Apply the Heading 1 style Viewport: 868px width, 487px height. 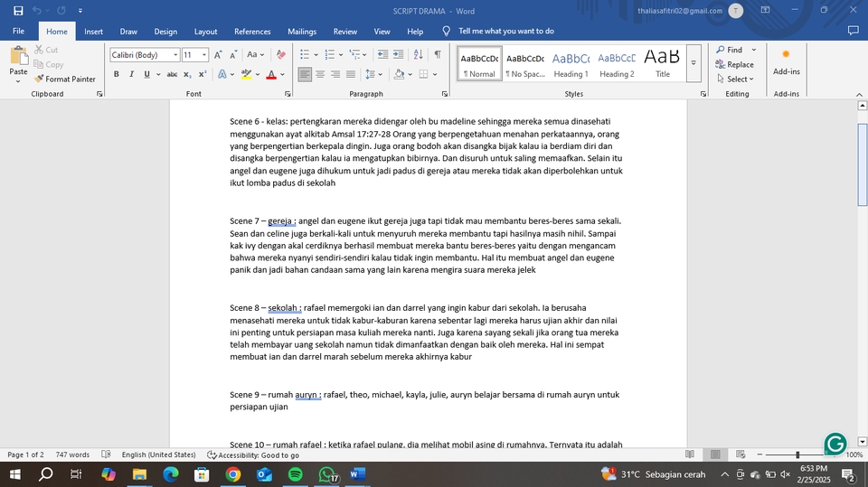(x=571, y=63)
